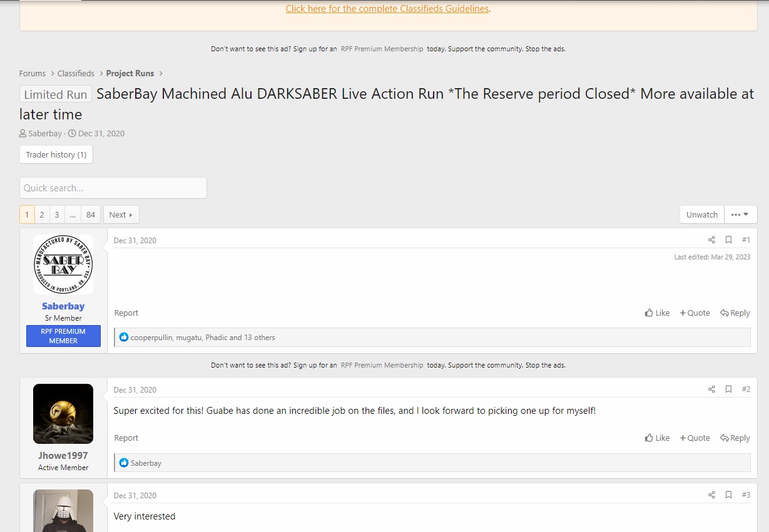This screenshot has height=532, width=769.
Task: Jump to last page 84
Action: (x=91, y=214)
